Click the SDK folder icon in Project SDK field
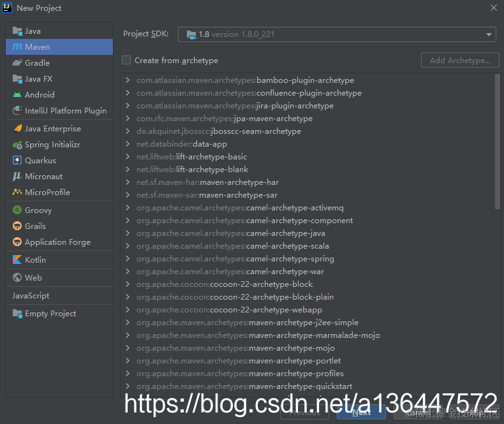504x424 pixels. tap(191, 34)
